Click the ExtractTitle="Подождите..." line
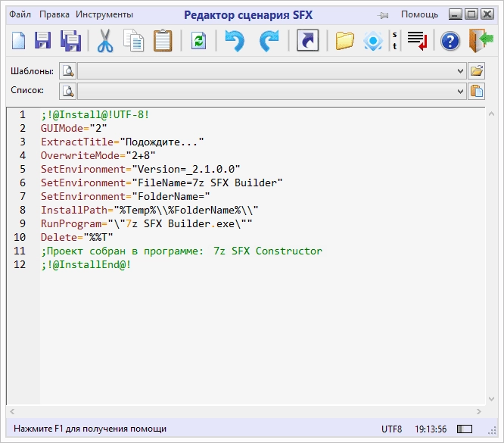 pyautogui.click(x=122, y=142)
